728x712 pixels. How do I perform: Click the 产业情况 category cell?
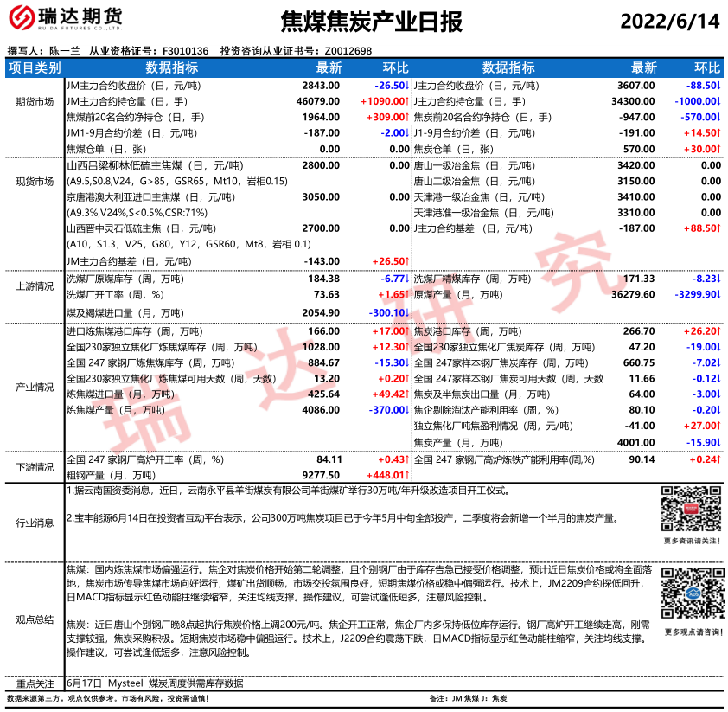click(35, 387)
